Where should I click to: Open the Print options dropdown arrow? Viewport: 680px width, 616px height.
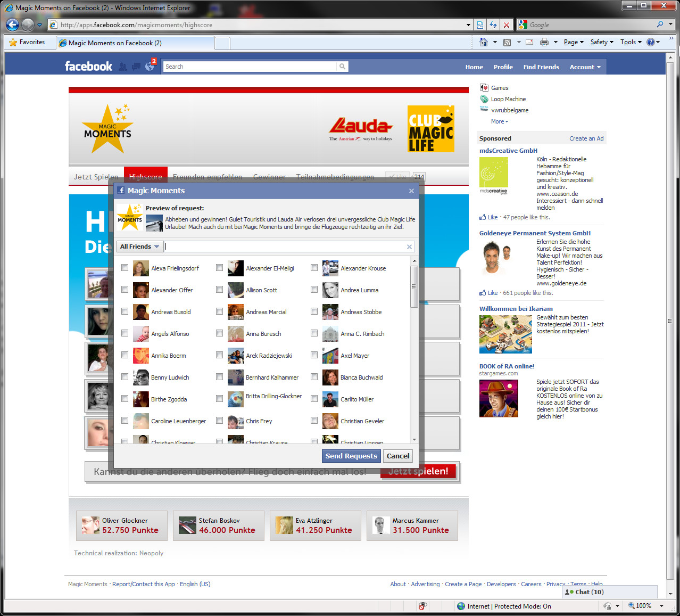pos(555,42)
